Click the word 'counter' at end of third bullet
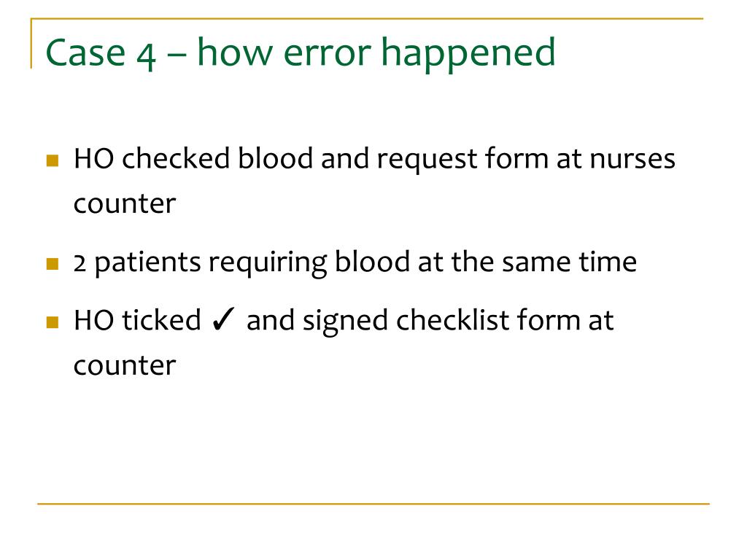 125,366
